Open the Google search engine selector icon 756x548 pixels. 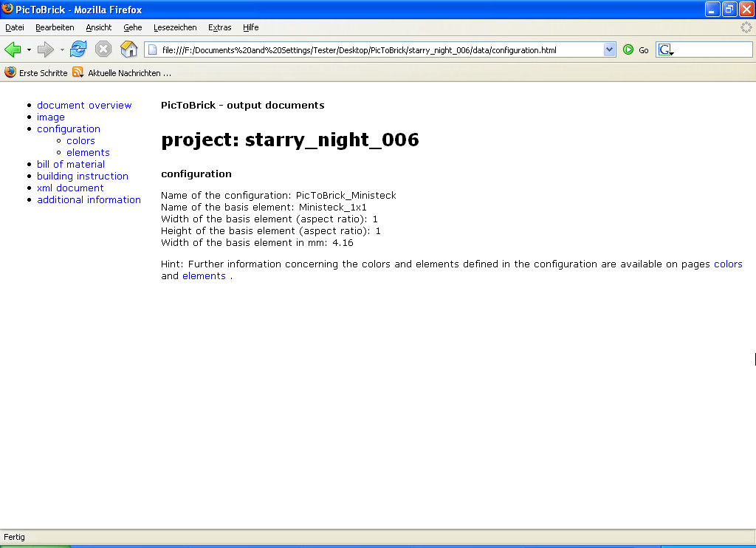pos(667,49)
